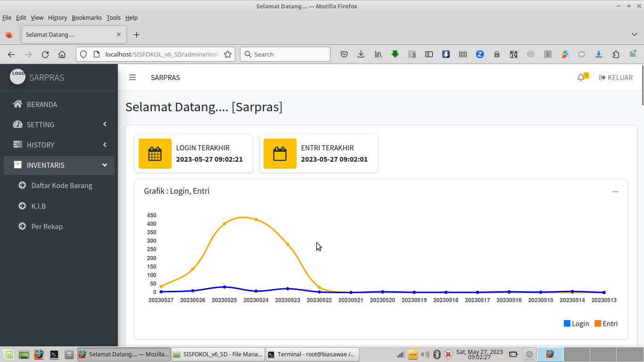Open the notification bell with badge 4
The width and height of the screenshot is (644, 362).
click(583, 77)
